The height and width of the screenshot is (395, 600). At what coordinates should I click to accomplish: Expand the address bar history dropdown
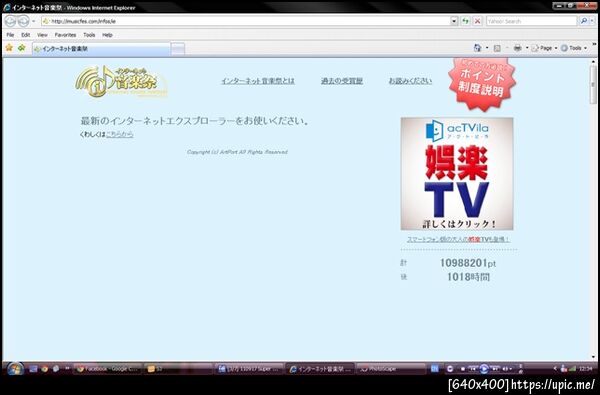click(x=454, y=21)
